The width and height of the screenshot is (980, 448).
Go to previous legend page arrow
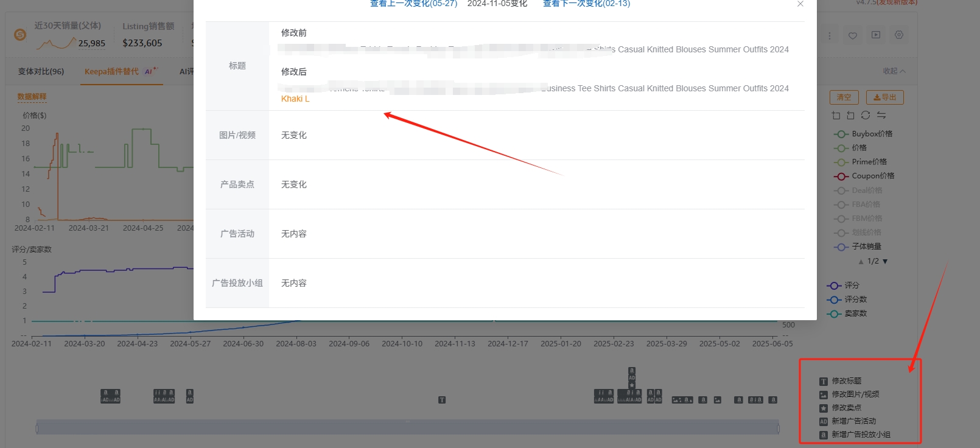point(861,262)
